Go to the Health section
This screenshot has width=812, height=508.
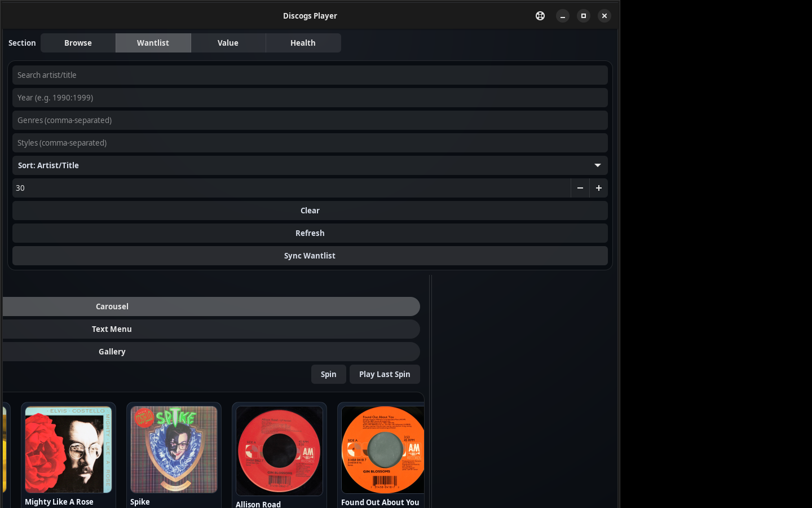303,43
